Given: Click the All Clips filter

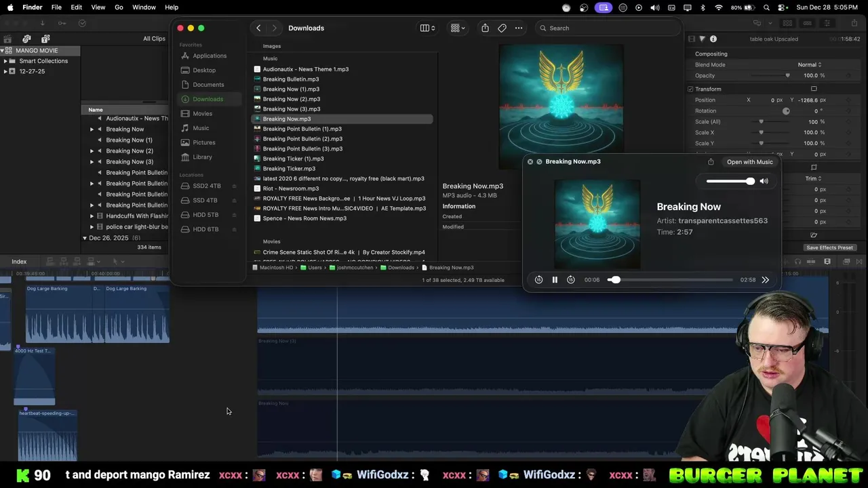Looking at the screenshot, I should [x=154, y=39].
